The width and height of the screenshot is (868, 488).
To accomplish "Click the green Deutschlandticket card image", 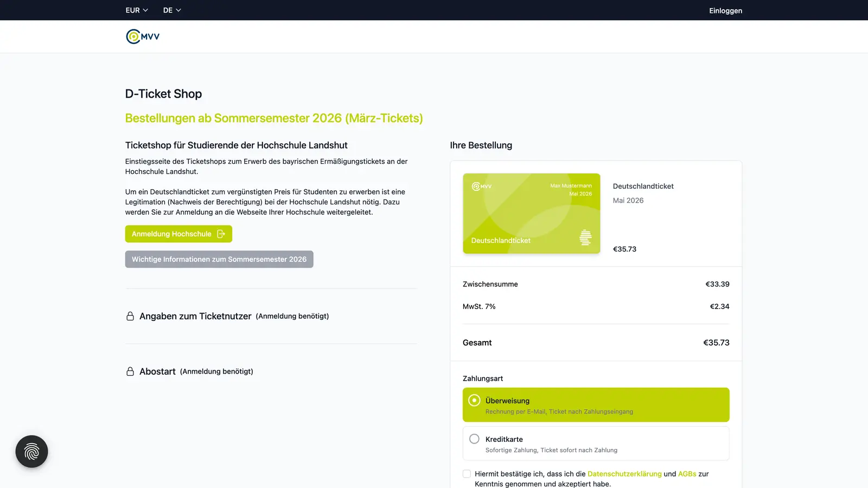I will coord(531,213).
